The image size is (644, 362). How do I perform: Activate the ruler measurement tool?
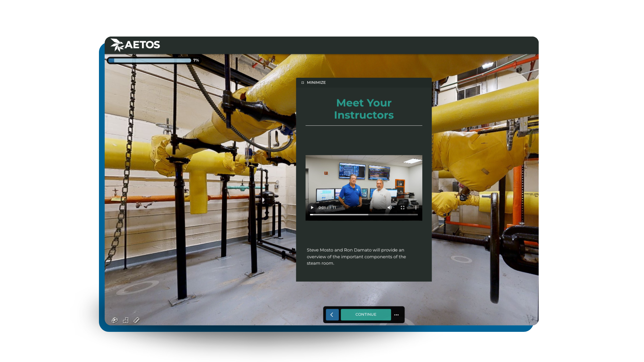point(137,320)
